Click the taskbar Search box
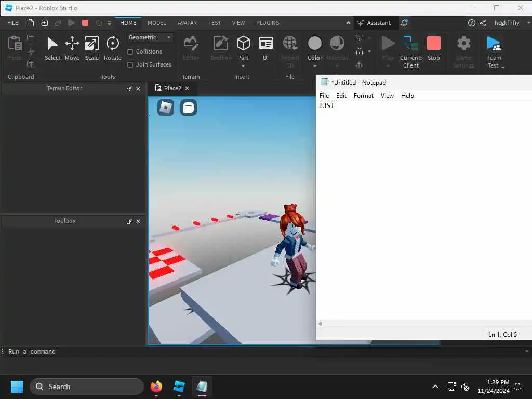This screenshot has width=532, height=399. click(87, 387)
